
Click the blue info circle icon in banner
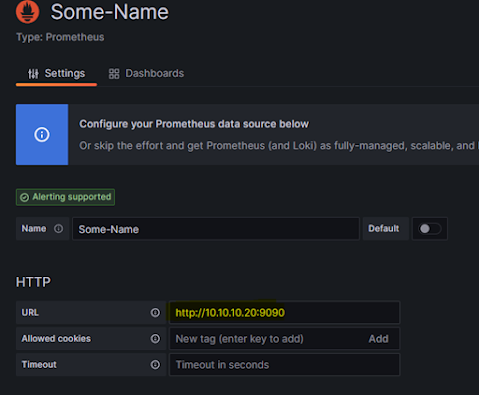pyautogui.click(x=42, y=135)
